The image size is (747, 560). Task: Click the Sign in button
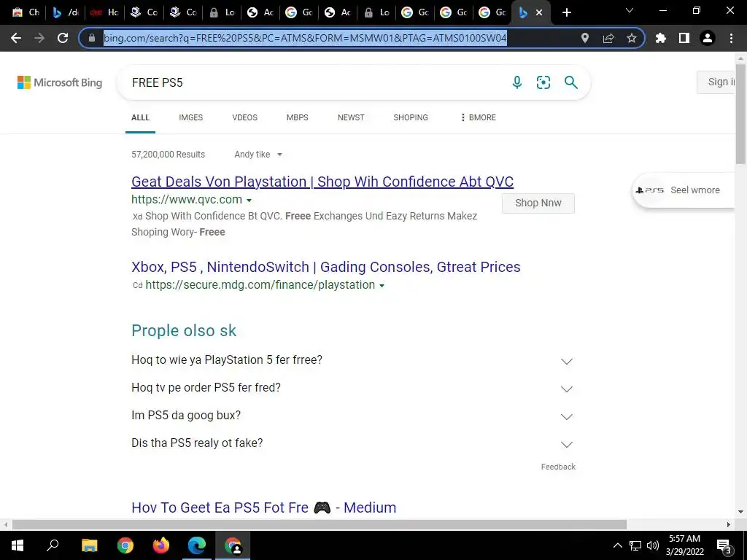click(x=717, y=82)
